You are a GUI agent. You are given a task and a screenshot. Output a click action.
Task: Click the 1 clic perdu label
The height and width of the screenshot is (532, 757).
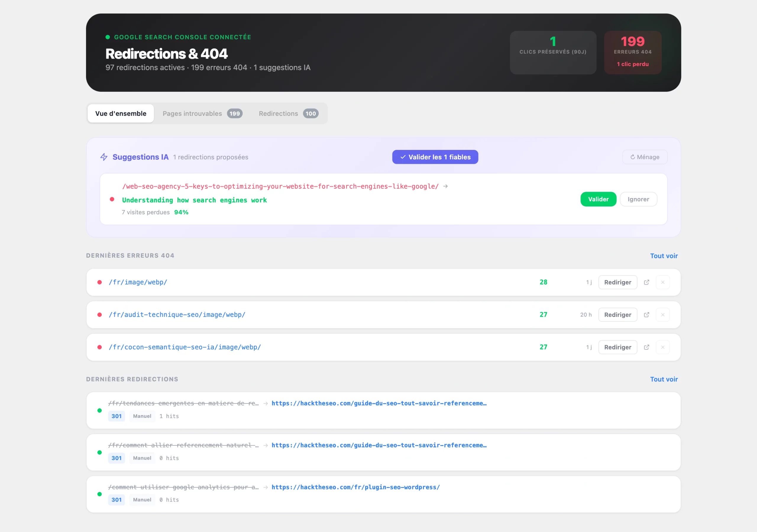(633, 64)
